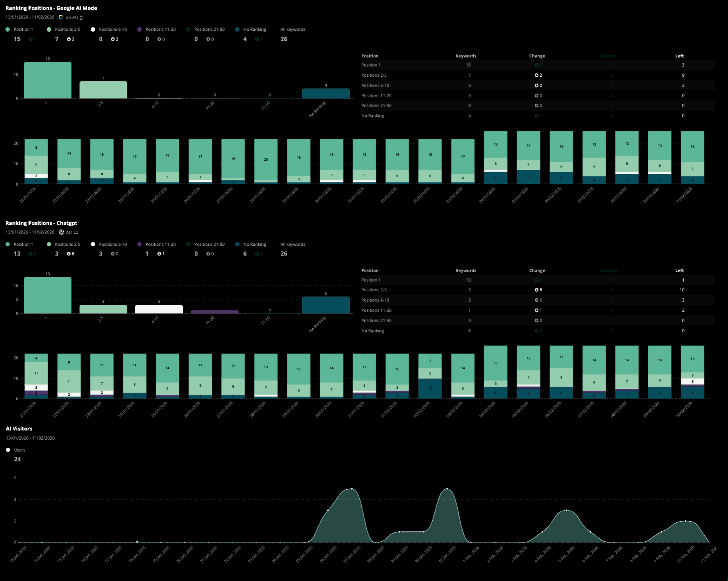
Task: Select the mobile device icon next to en-AU
Action: point(82,17)
